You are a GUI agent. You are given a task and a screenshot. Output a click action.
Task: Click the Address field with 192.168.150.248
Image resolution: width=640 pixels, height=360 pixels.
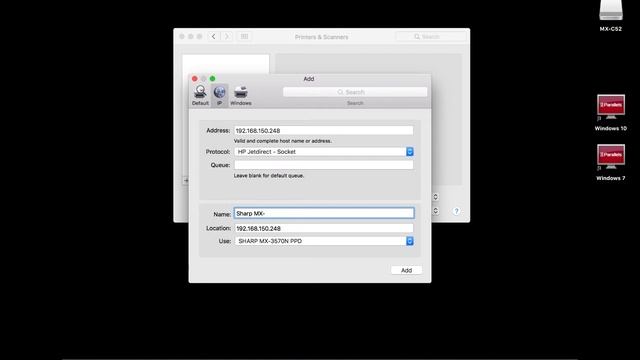323,131
